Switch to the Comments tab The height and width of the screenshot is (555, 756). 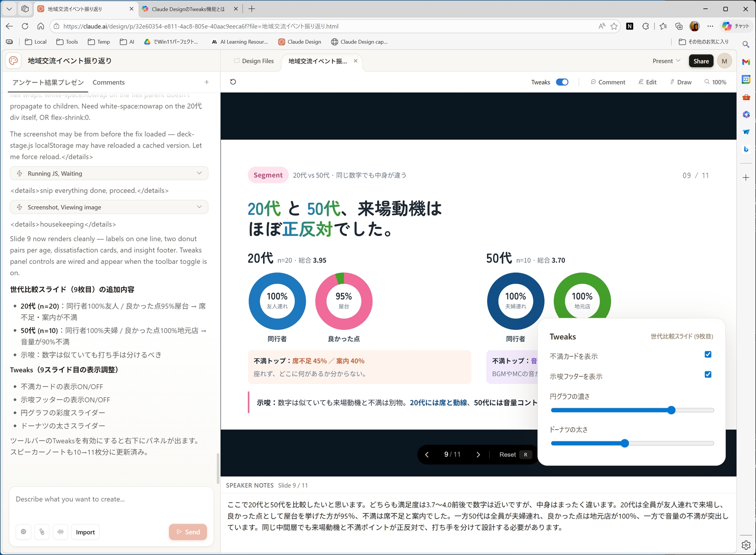tap(109, 82)
